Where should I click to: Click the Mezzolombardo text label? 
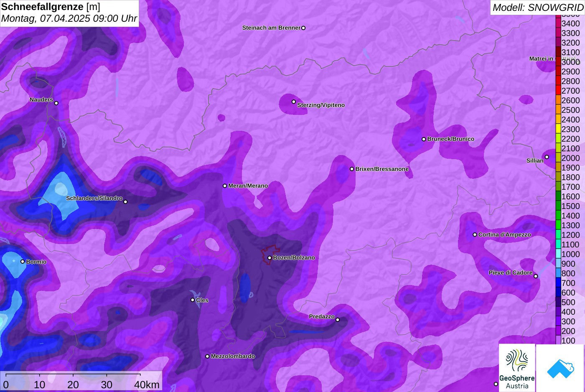233,356
